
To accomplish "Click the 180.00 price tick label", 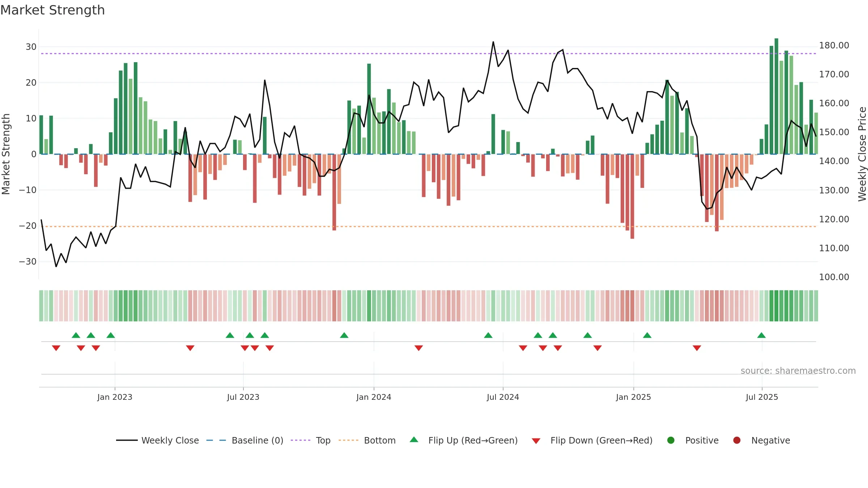I will (x=834, y=45).
